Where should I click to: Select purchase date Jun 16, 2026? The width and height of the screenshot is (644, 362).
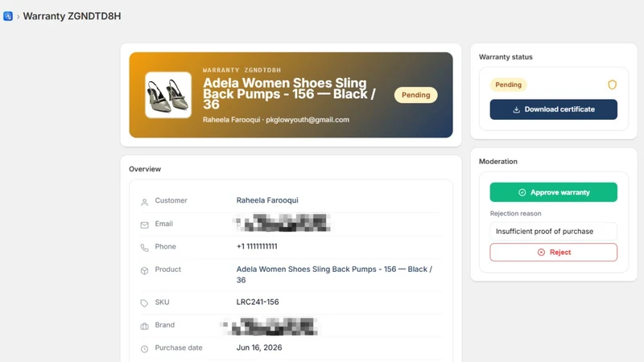(x=259, y=348)
